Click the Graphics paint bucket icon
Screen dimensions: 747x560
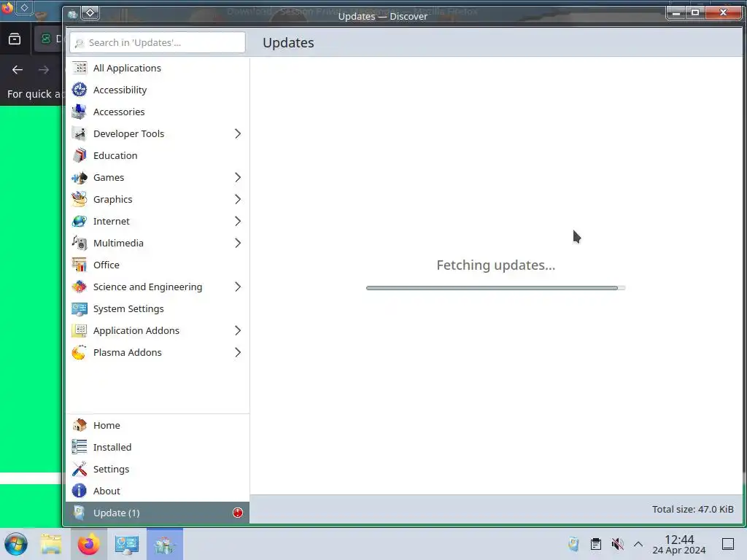(79, 200)
